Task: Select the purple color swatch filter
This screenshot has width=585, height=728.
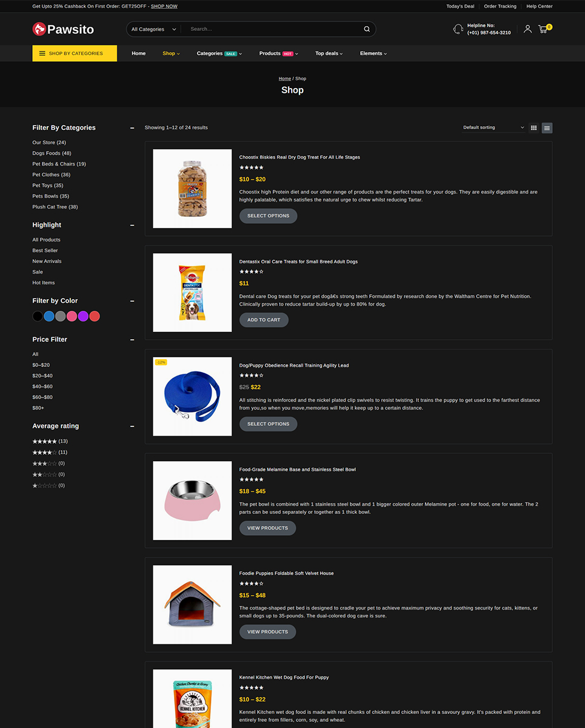Action: (x=83, y=316)
